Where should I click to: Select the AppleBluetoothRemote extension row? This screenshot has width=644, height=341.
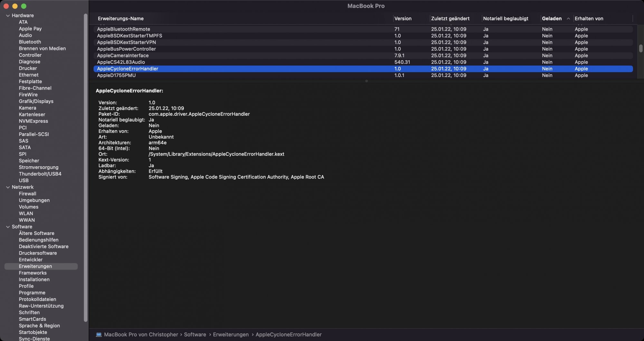(363, 29)
